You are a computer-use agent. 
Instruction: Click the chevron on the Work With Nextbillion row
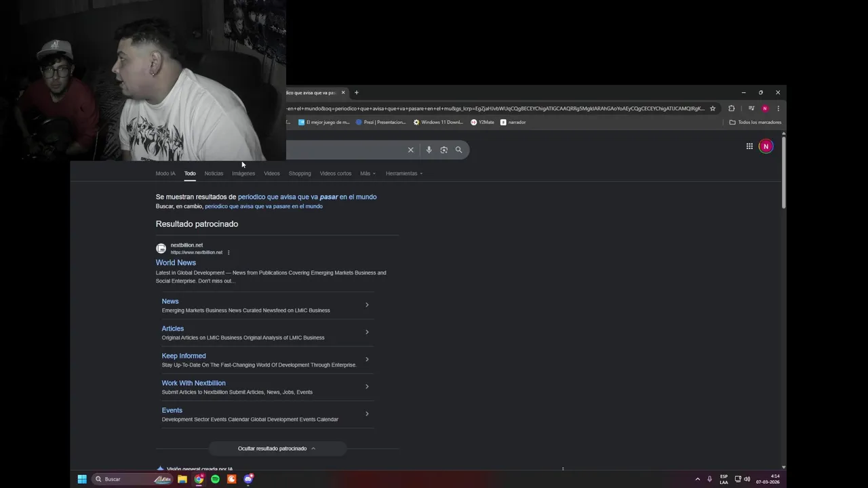(367, 386)
